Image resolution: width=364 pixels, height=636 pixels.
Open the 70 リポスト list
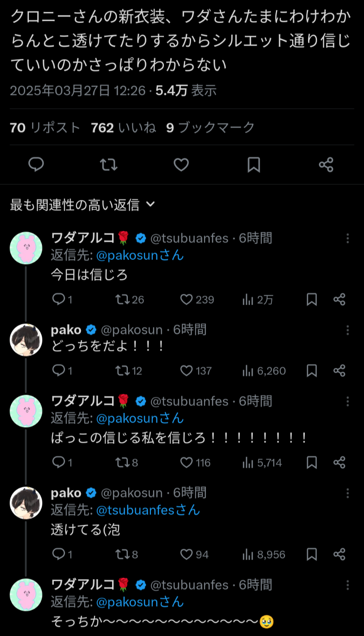click(45, 128)
